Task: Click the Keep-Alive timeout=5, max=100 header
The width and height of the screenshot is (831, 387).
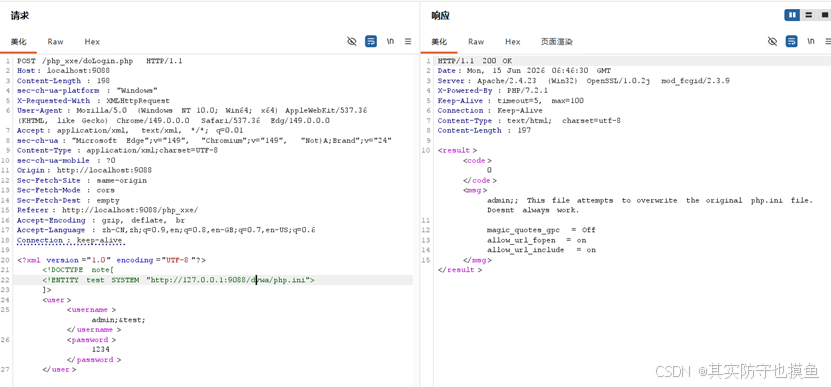Action: (x=511, y=101)
